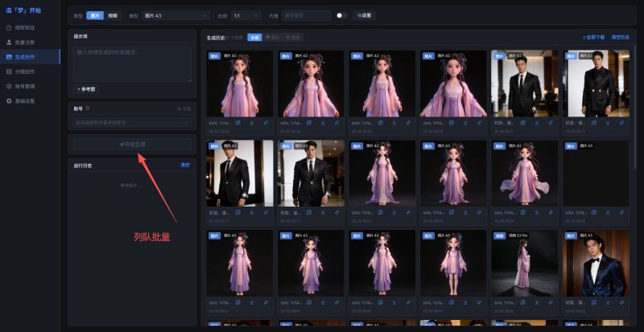Viewport: 644px width, 332px height.
Task: Click 全部下载 link in history header
Action: tap(593, 37)
